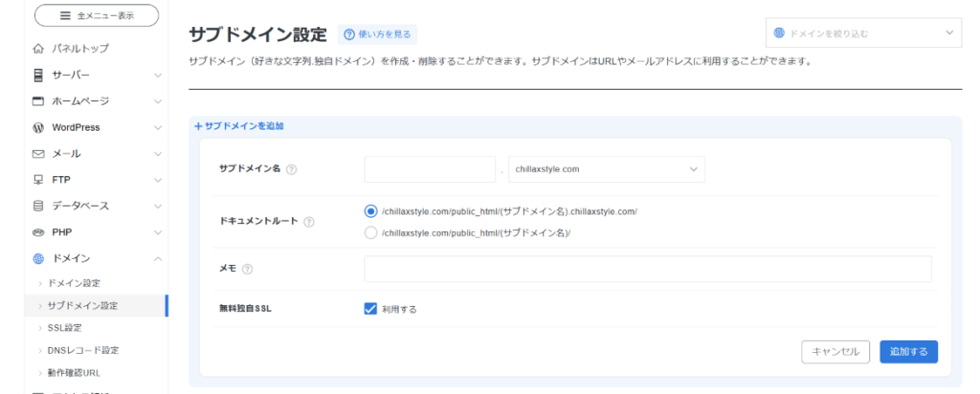Open the ドメインを絞り込む filter dropdown
The width and height of the screenshot is (980, 394).
pos(862,33)
